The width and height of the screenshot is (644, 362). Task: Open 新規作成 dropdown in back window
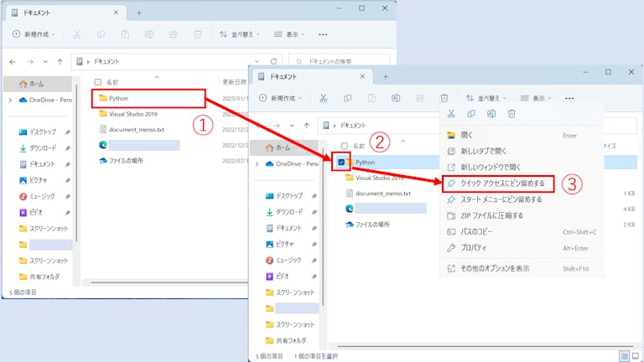[34, 34]
